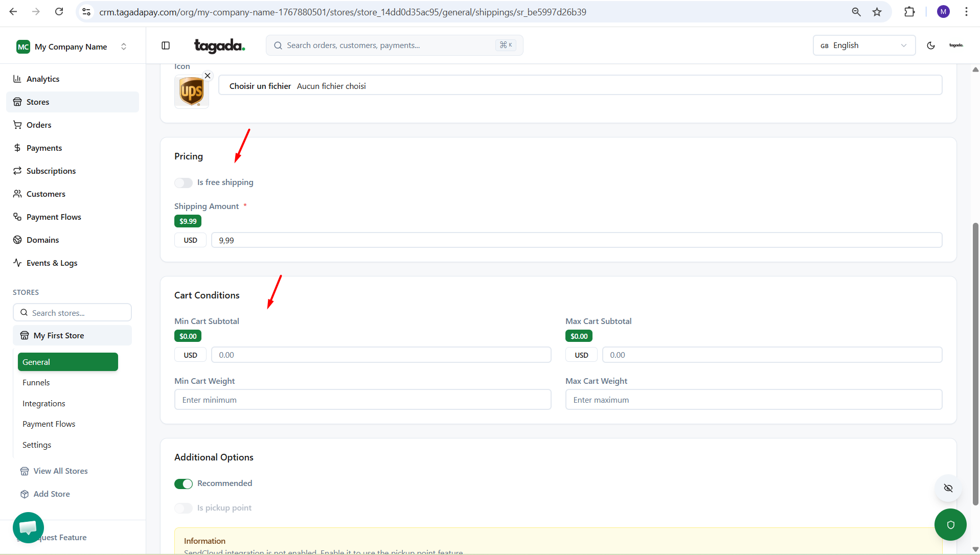Image resolution: width=980 pixels, height=555 pixels.
Task: Go to Payment Flows under store
Action: (x=49, y=424)
